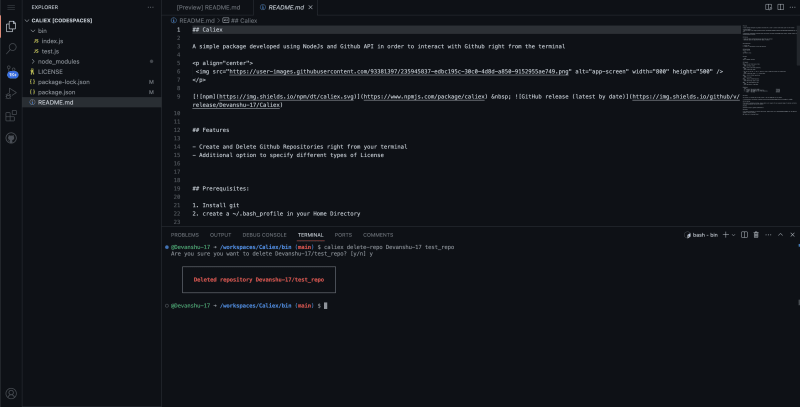Open the Search view in activity bar
Viewport: 800px width, 407px height.
pos(11,48)
